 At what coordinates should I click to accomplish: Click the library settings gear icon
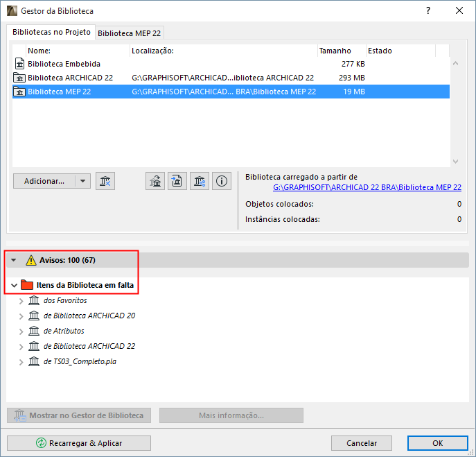[200, 181]
